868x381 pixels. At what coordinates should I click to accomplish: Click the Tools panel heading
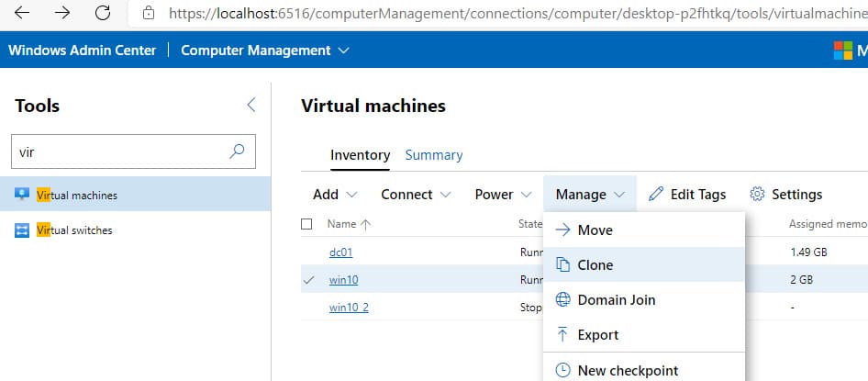pyautogui.click(x=37, y=106)
